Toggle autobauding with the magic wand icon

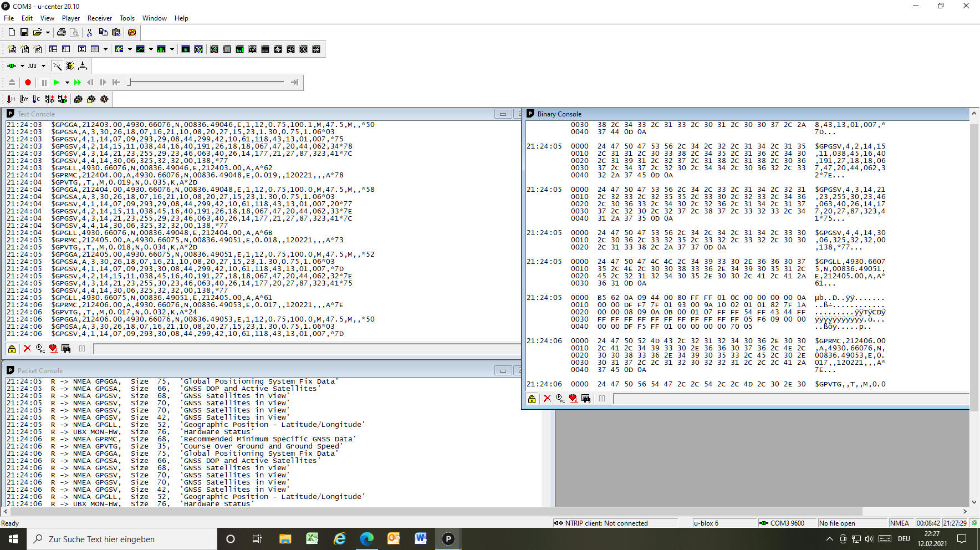[57, 66]
